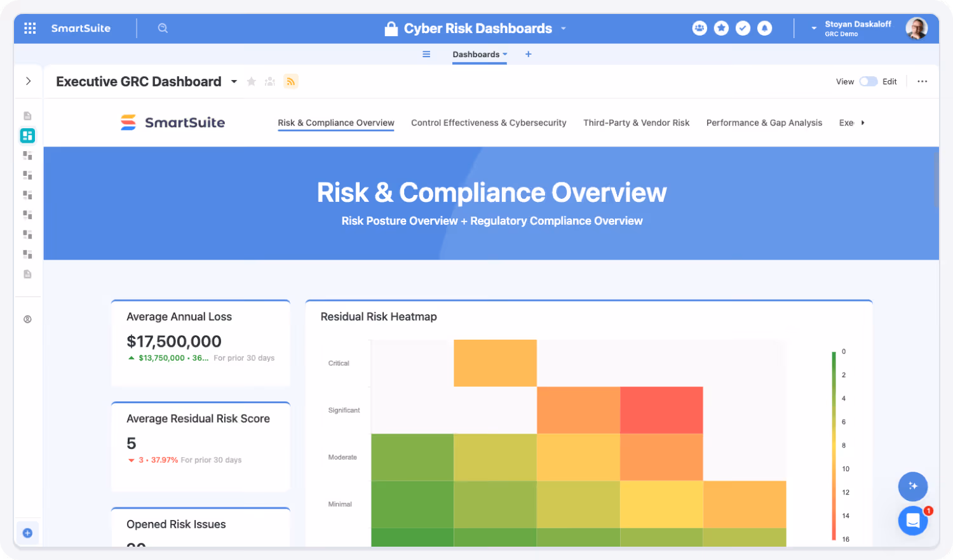Open the apps grid launcher icon
Screen dimensions: 953x560
click(x=30, y=28)
